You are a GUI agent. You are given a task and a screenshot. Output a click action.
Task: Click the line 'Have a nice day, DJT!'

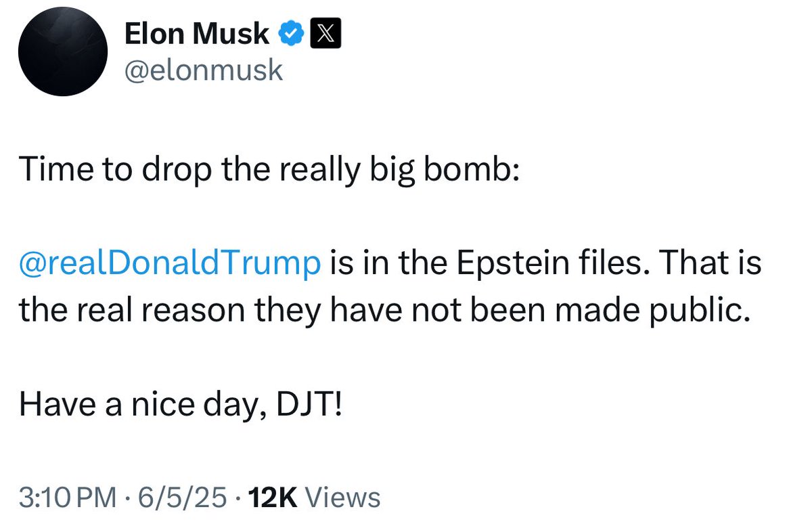click(182, 405)
